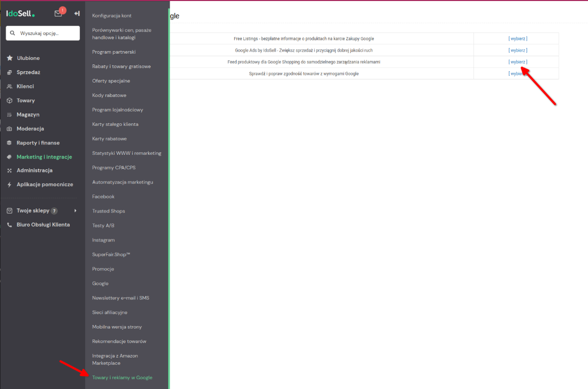
Task: Focus the Wyszukaj opcję search field
Action: pyautogui.click(x=43, y=33)
